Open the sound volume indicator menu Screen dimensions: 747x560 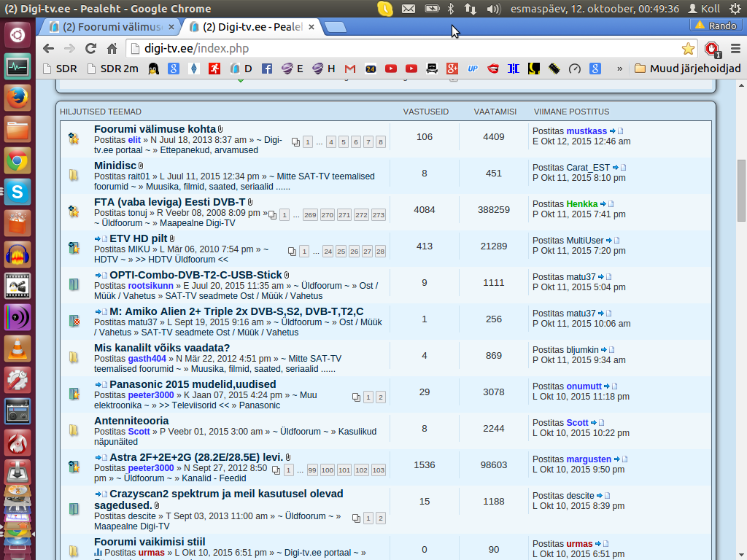(493, 9)
